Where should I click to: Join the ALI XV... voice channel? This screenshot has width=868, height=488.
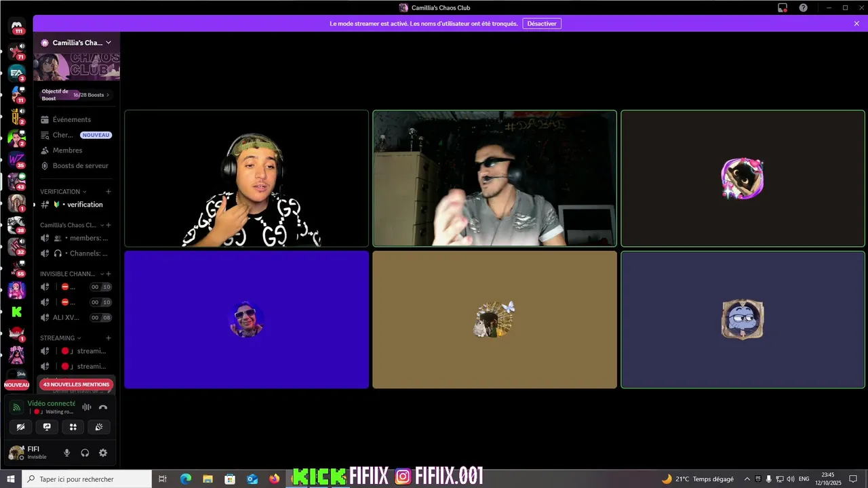pyautogui.click(x=76, y=317)
